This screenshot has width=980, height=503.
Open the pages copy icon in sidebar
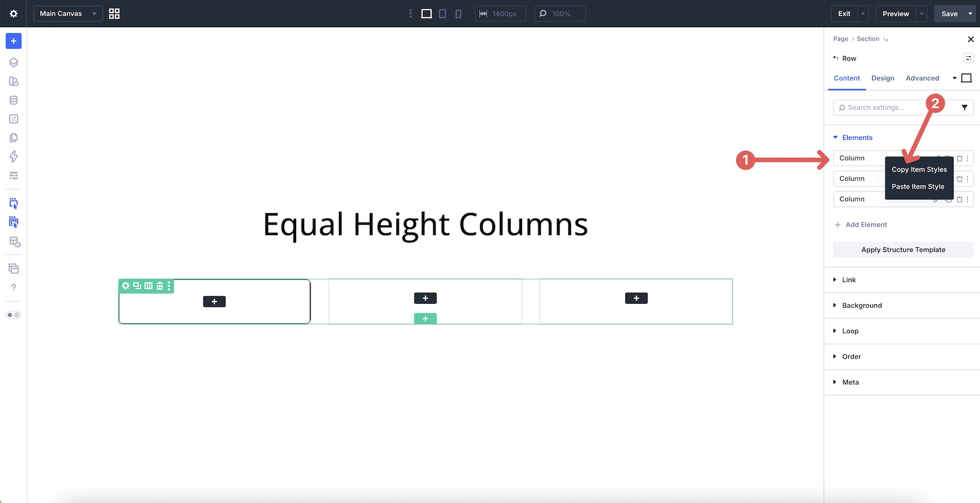pyautogui.click(x=14, y=138)
